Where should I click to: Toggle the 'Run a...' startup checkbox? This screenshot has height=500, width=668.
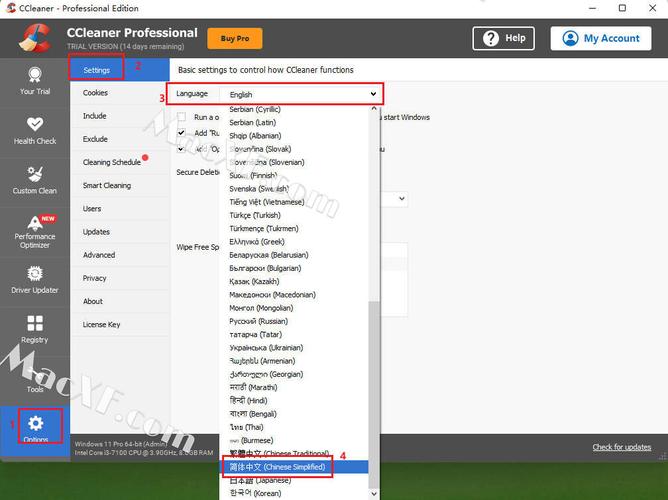point(181,117)
